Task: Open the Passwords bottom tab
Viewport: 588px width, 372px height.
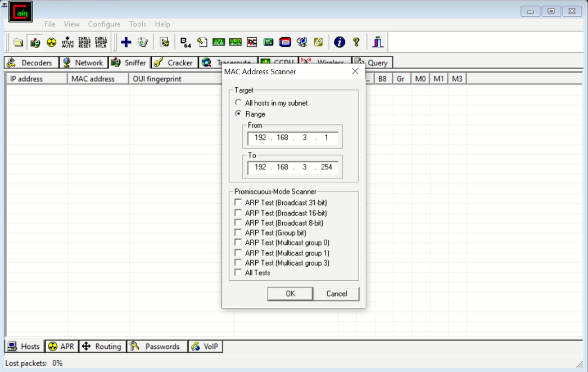Action: pyautogui.click(x=157, y=346)
